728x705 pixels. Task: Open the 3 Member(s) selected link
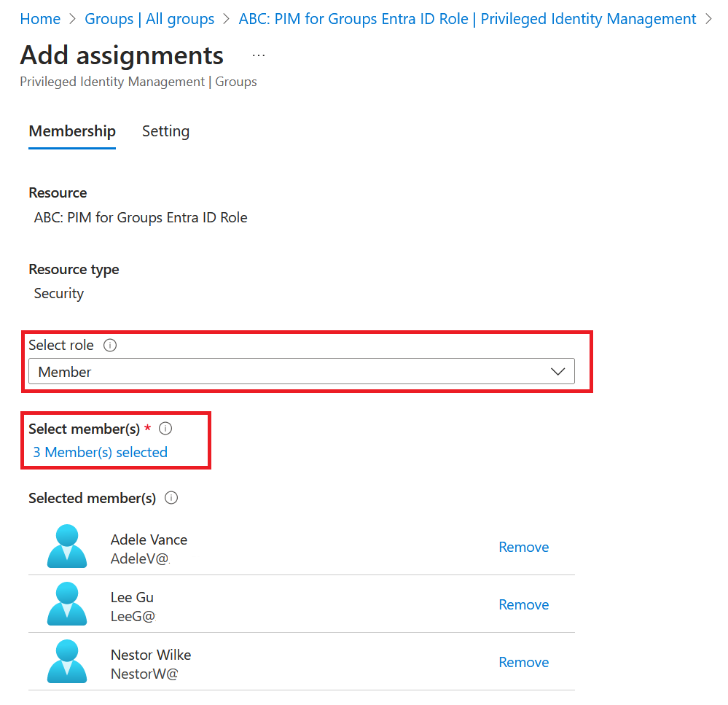click(x=100, y=452)
